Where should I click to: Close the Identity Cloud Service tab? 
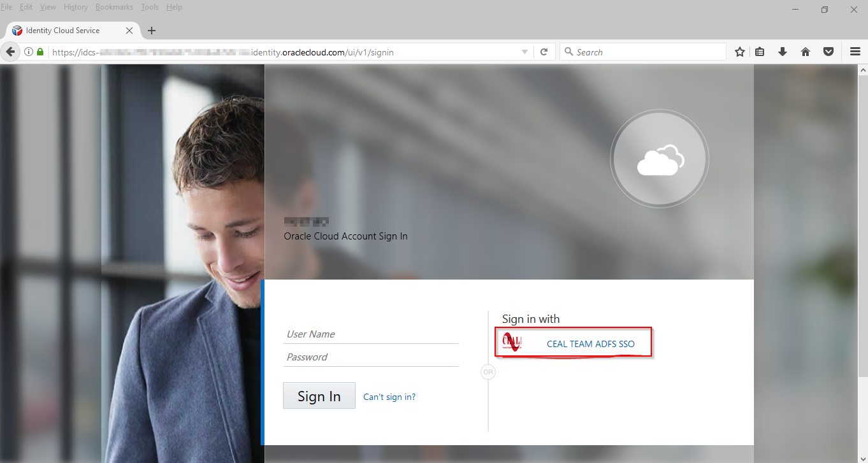tap(129, 31)
